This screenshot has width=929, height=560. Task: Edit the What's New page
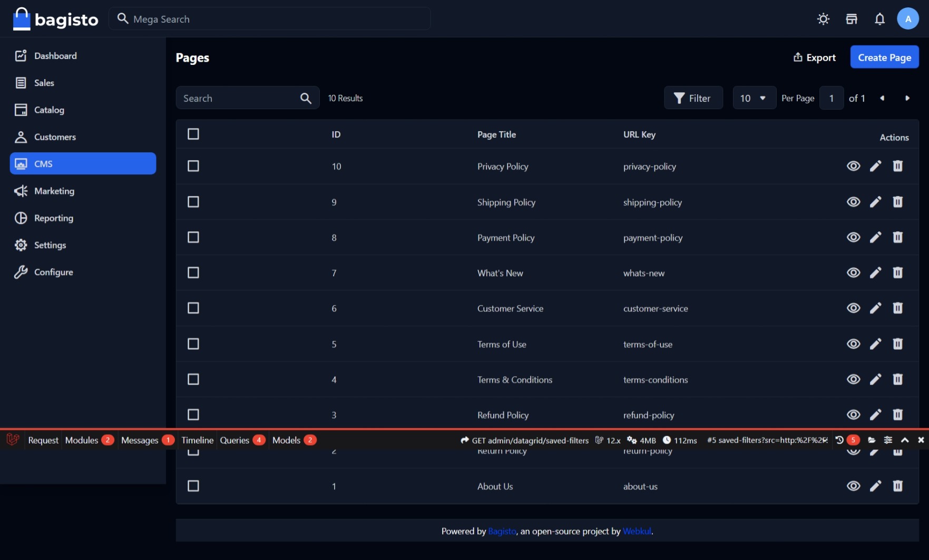point(875,273)
